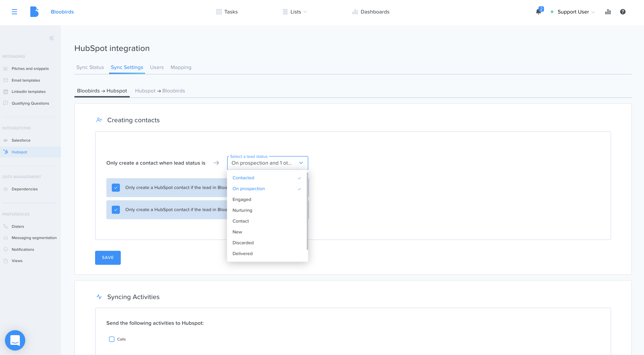Click the LinkedIn templates icon
The height and width of the screenshot is (355, 644).
pos(5,92)
